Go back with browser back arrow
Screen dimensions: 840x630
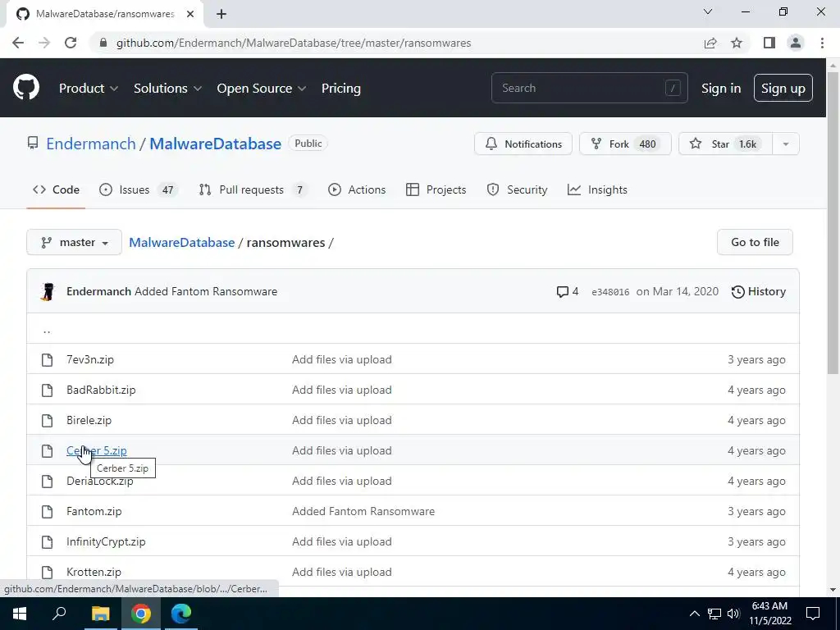tap(18, 43)
